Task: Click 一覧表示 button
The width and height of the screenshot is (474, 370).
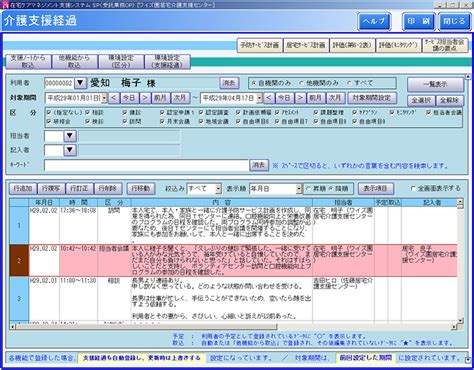Action: [x=435, y=85]
